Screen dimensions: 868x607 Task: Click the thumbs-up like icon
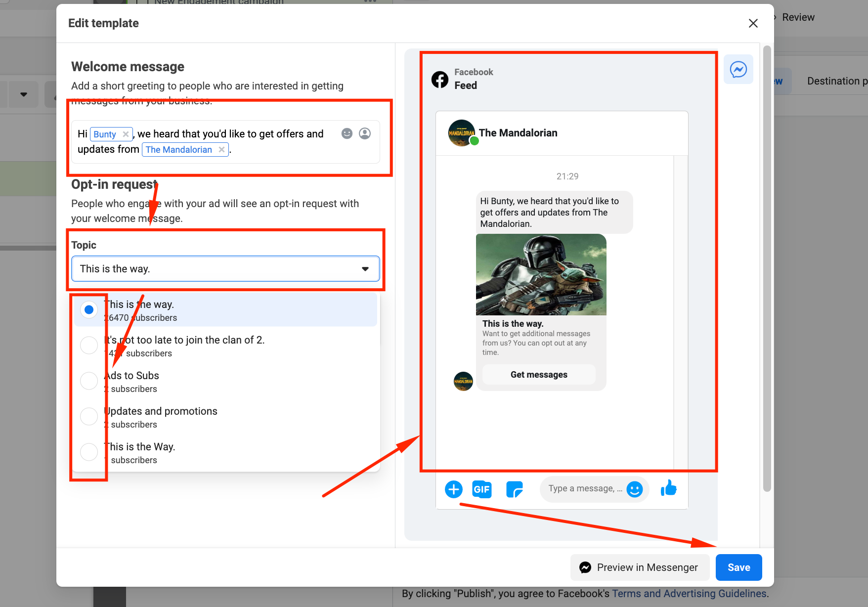pos(668,488)
